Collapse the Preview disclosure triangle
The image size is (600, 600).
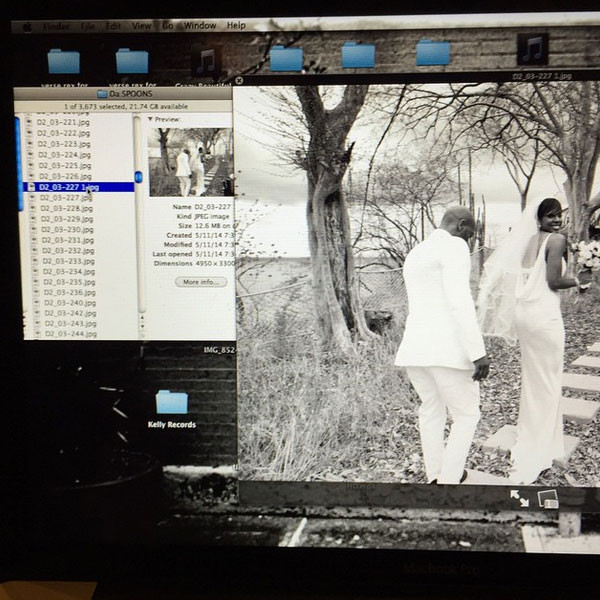[149, 119]
